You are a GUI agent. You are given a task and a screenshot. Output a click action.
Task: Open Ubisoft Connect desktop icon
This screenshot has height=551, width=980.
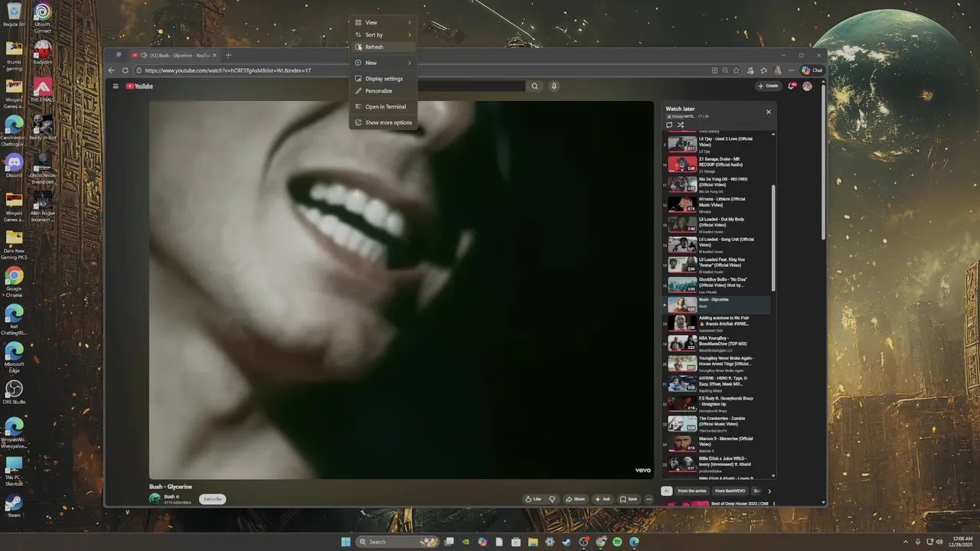(x=42, y=17)
